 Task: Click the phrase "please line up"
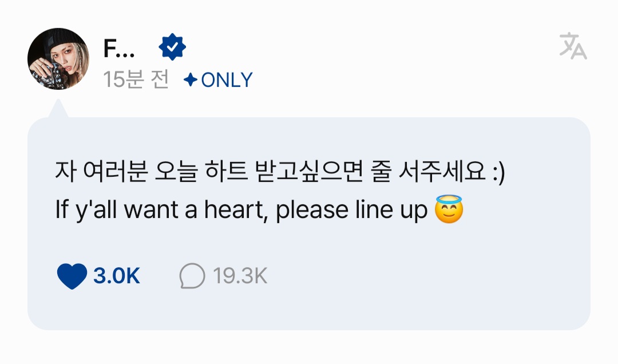(351, 210)
